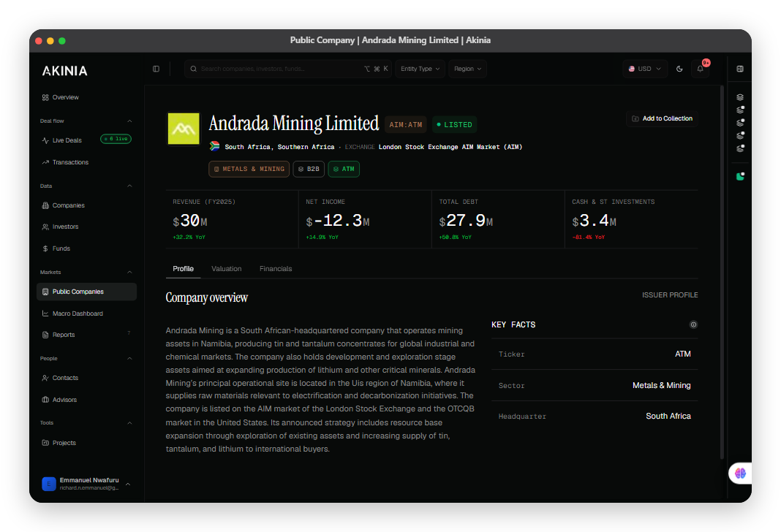Click the Contacts person icon
The width and height of the screenshot is (781, 532).
tap(45, 379)
